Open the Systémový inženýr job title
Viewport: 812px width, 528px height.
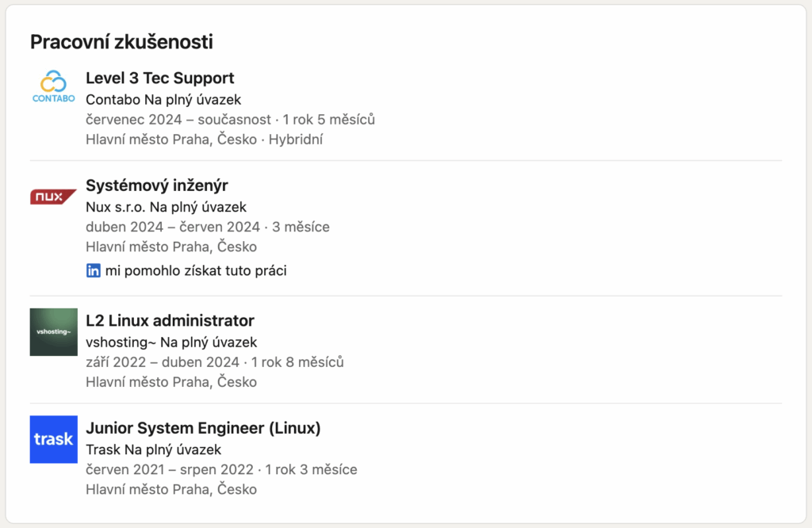156,185
